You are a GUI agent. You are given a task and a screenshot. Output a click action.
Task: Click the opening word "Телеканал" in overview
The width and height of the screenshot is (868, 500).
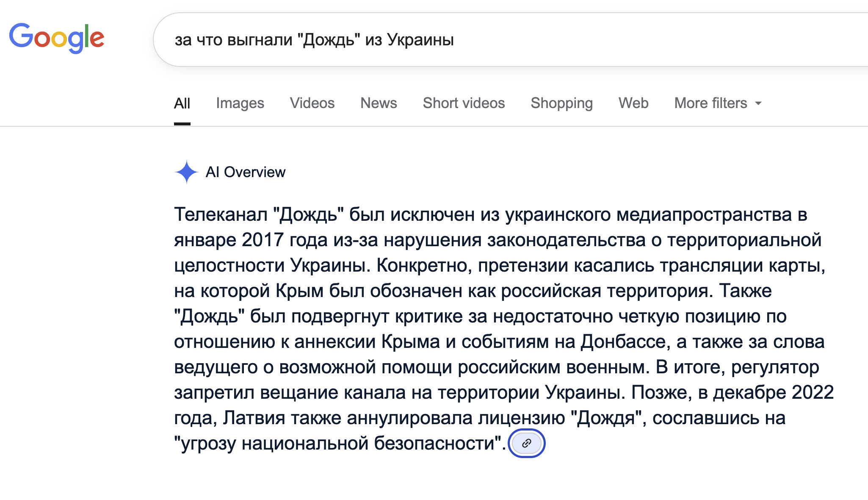pyautogui.click(x=221, y=215)
